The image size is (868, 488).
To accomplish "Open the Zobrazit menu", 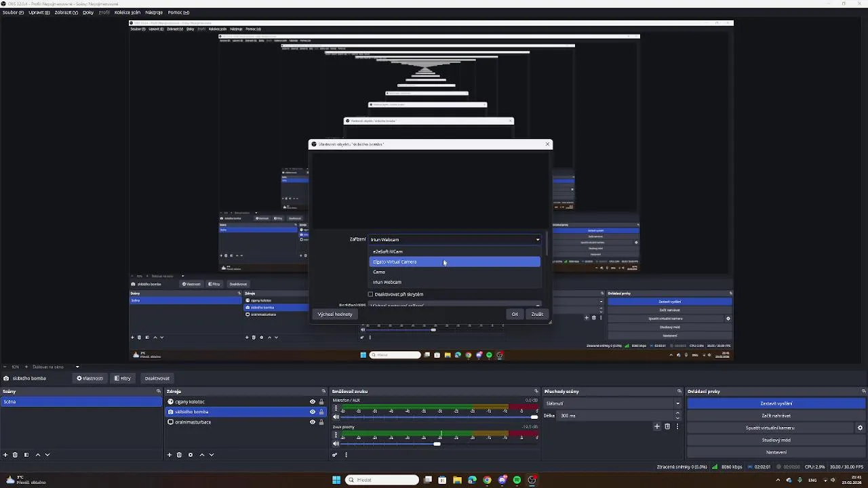I will pos(66,12).
